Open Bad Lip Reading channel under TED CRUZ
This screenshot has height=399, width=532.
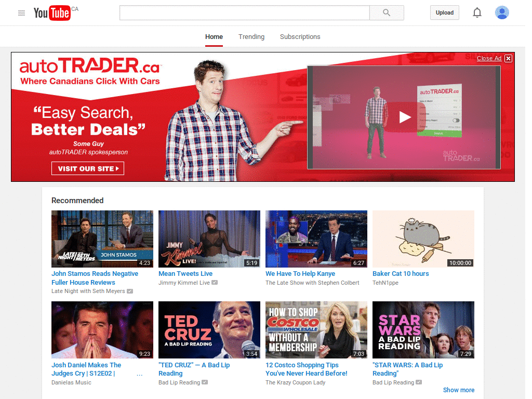coord(179,382)
